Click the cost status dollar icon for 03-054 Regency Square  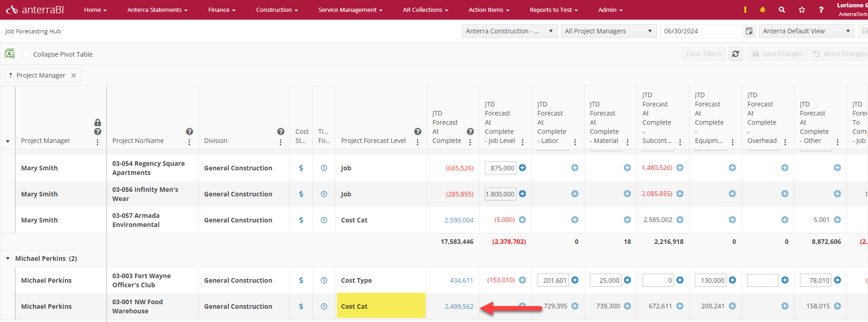(x=301, y=168)
